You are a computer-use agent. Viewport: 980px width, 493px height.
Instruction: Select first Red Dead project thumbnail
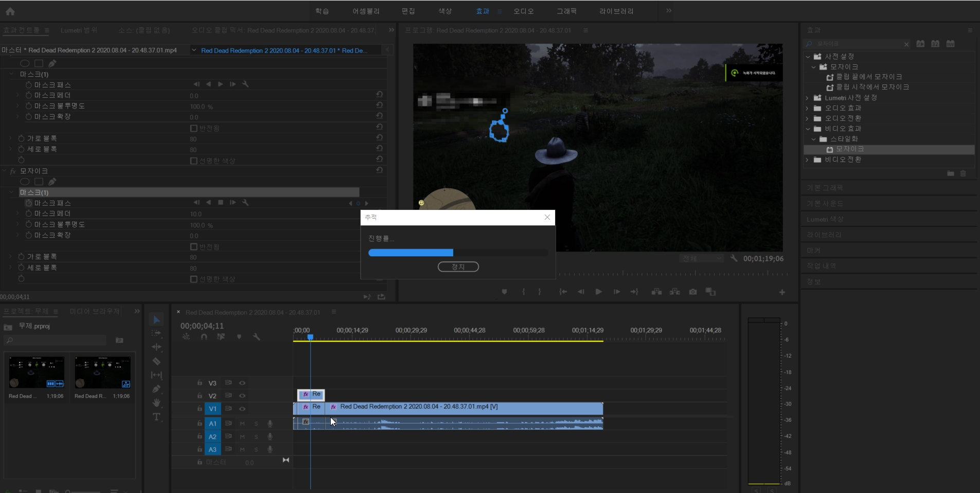tap(37, 373)
